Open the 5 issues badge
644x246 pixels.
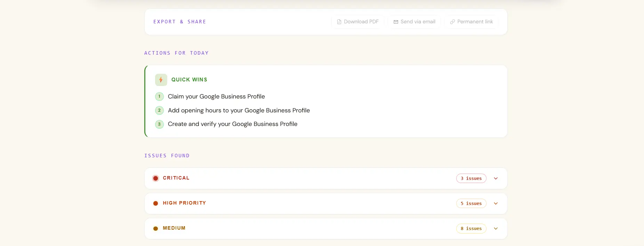point(471,204)
